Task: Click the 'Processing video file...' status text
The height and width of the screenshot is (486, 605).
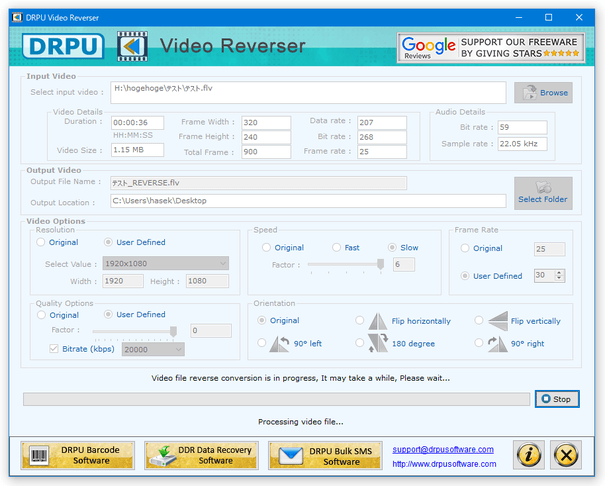Action: click(x=301, y=422)
